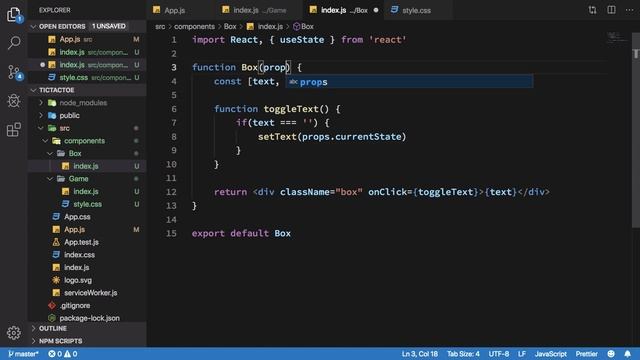Open package-lock.json file

87,318
